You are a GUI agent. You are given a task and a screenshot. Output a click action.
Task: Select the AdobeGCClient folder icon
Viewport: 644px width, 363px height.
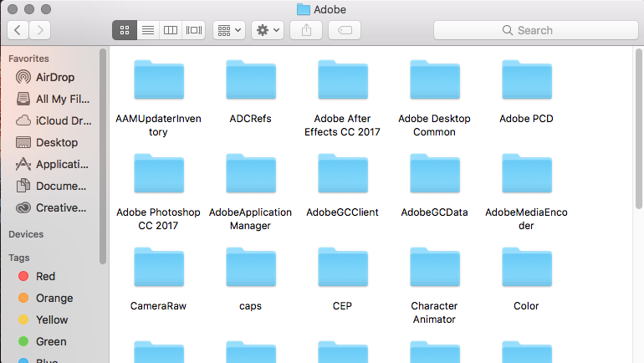point(343,173)
